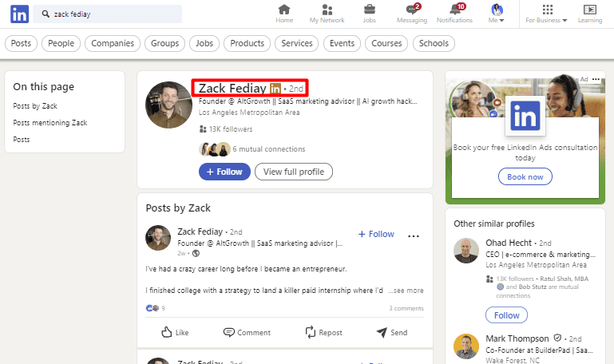
Task: Jump to Posts by Zack section
Action: coord(35,106)
